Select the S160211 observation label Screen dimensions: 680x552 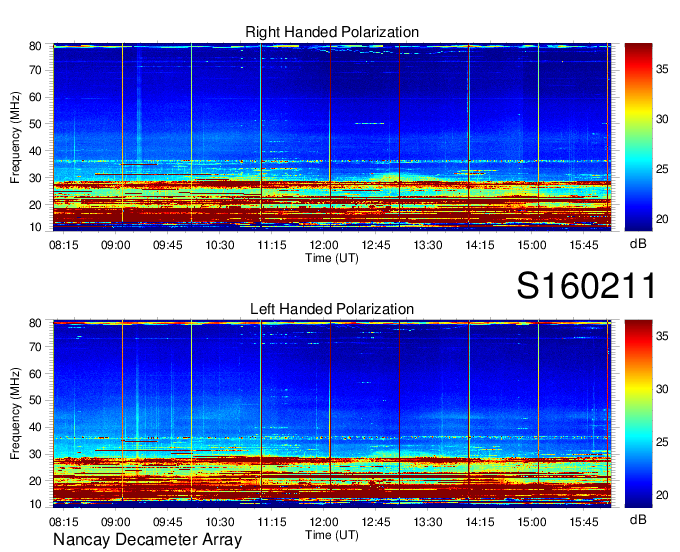click(586, 285)
